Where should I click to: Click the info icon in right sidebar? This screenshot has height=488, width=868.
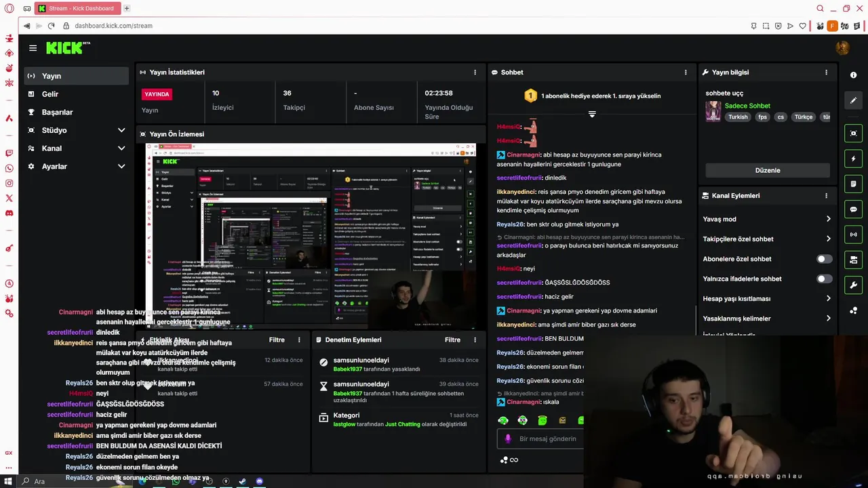coord(854,75)
